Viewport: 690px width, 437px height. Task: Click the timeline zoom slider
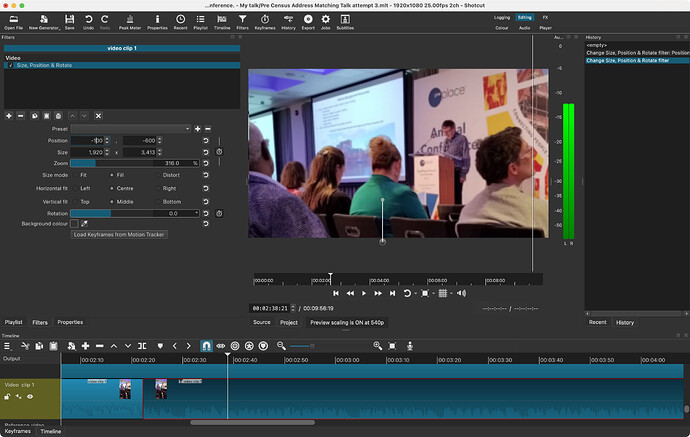click(x=329, y=346)
